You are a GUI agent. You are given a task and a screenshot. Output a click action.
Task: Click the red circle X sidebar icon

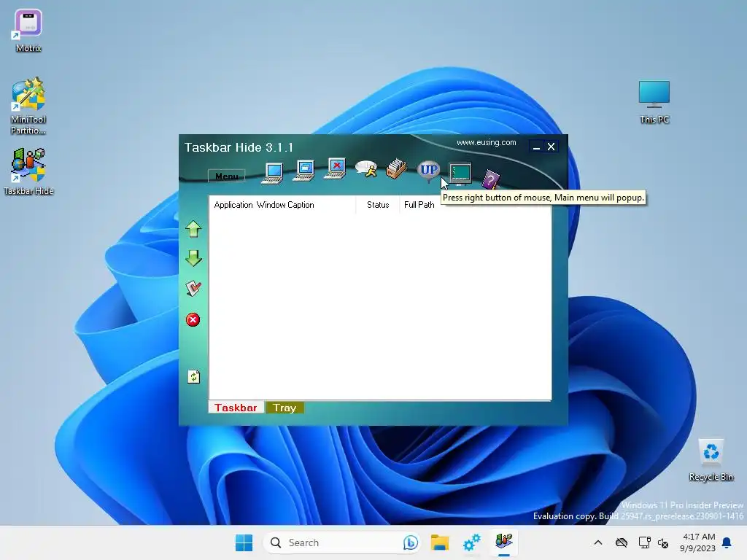193,319
